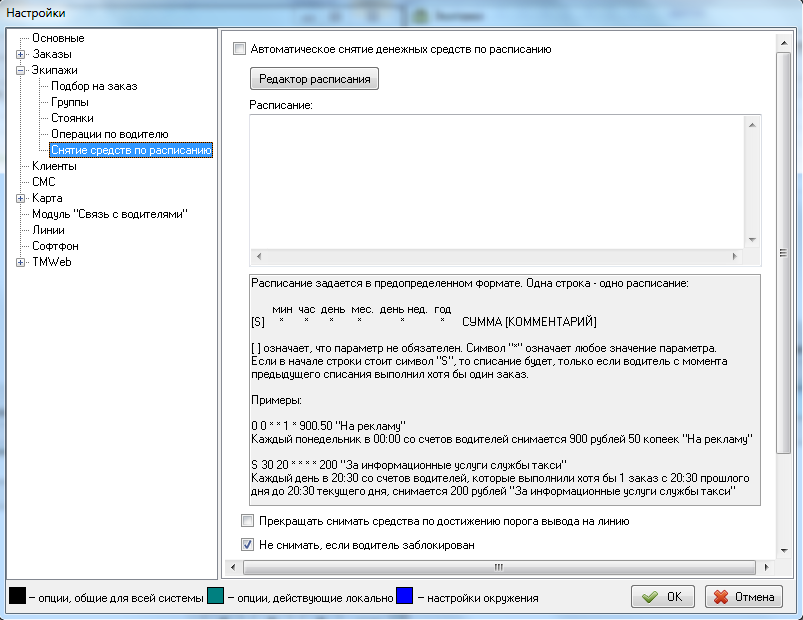Image resolution: width=803 pixels, height=620 pixels.
Task: Click the 'Расписание:' label
Action: click(x=281, y=105)
